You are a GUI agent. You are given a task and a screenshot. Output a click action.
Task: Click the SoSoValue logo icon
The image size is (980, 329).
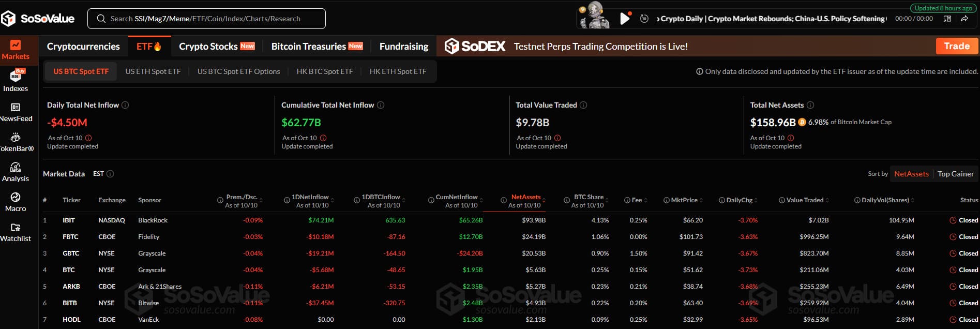click(8, 19)
